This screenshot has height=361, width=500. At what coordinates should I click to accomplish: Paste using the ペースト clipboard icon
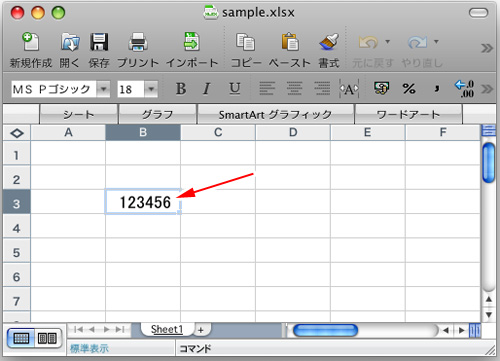pyautogui.click(x=290, y=42)
